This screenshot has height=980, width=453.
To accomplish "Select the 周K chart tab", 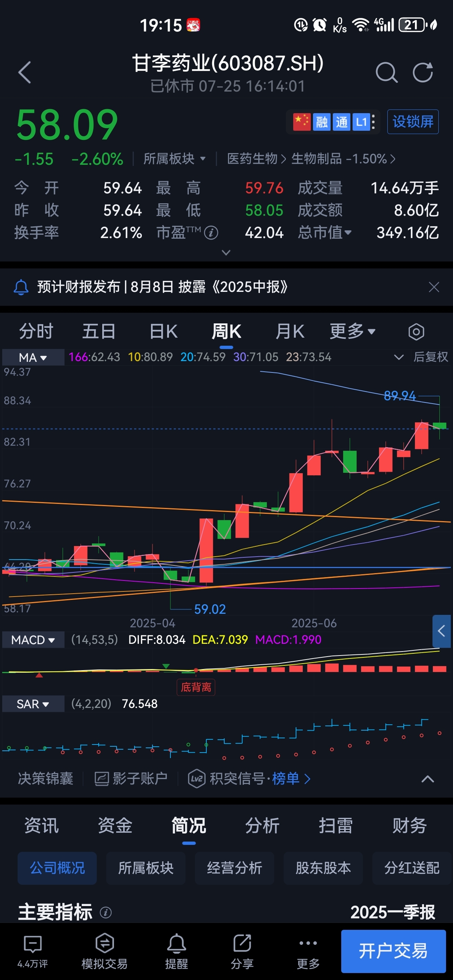I will pos(226,331).
